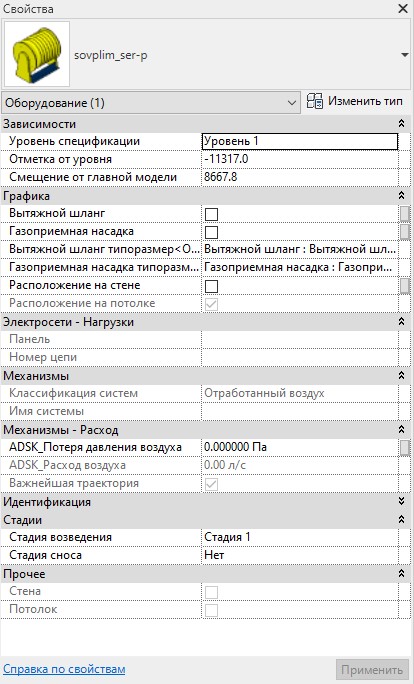Viewport: 414px width, 684px height.
Task: Collapse the Графика section
Action: point(401,196)
